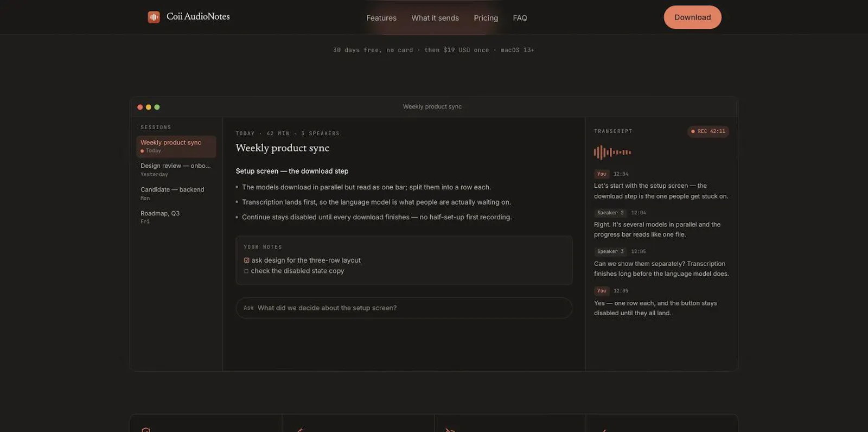Click the green zoom dot in mock window

click(x=157, y=107)
